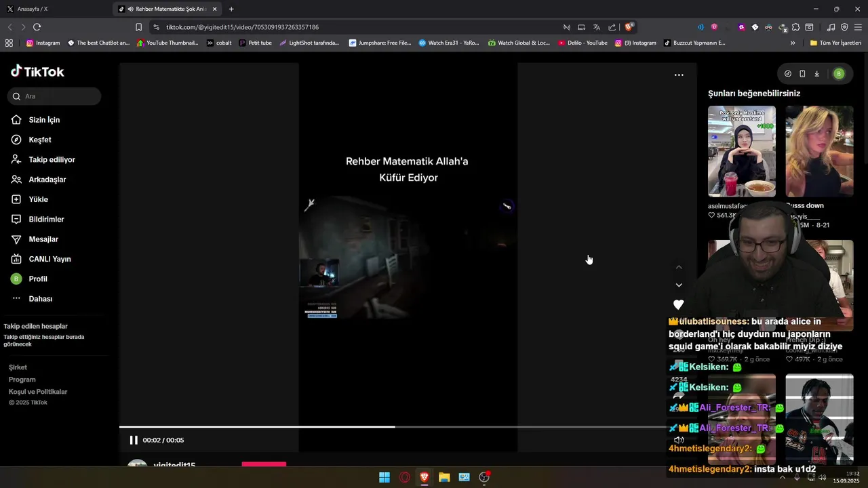Open video three-dot options menu

tap(679, 75)
